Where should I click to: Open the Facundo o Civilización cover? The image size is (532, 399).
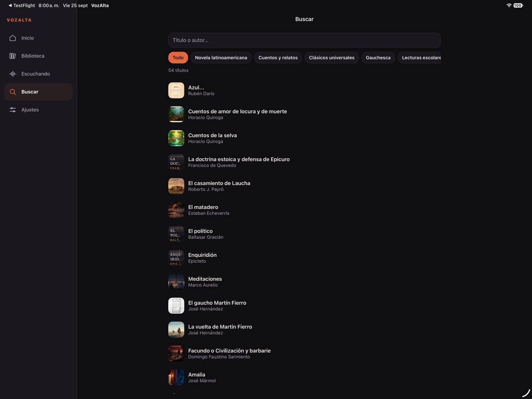tap(176, 354)
